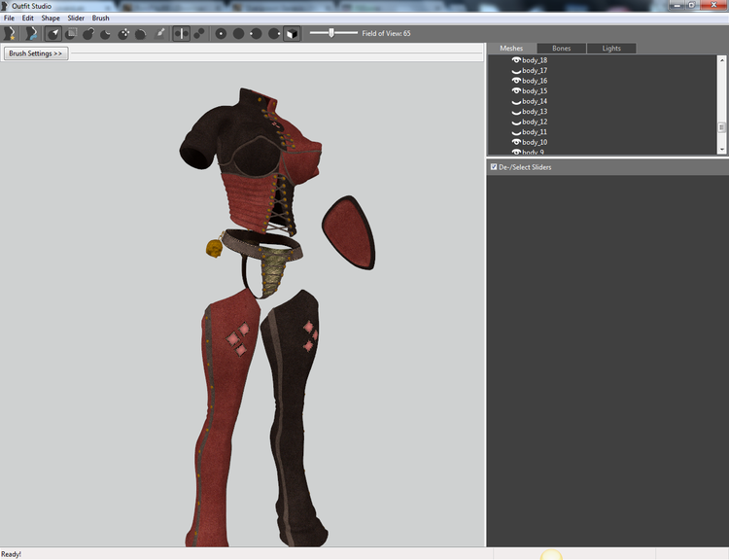This screenshot has width=729, height=560.
Task: Select the body_15 mesh name
Action: [x=535, y=90]
